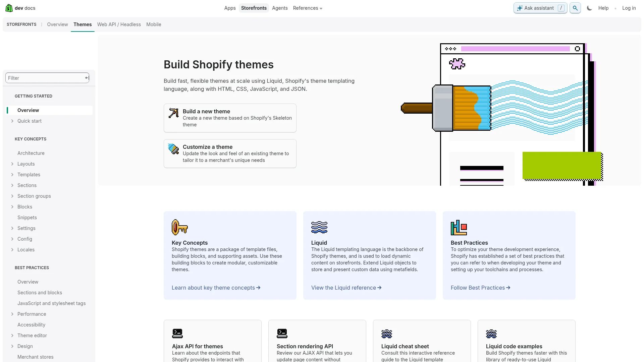Click the Liquid cheat sheet icon
644x362 pixels.
click(x=387, y=334)
